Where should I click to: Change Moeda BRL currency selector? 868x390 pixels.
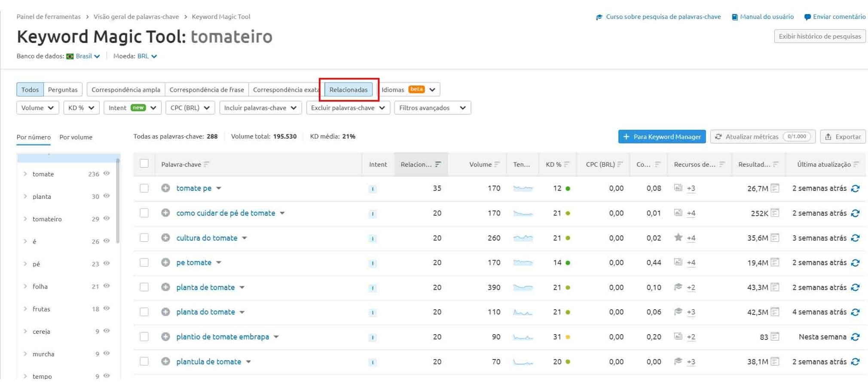[147, 56]
